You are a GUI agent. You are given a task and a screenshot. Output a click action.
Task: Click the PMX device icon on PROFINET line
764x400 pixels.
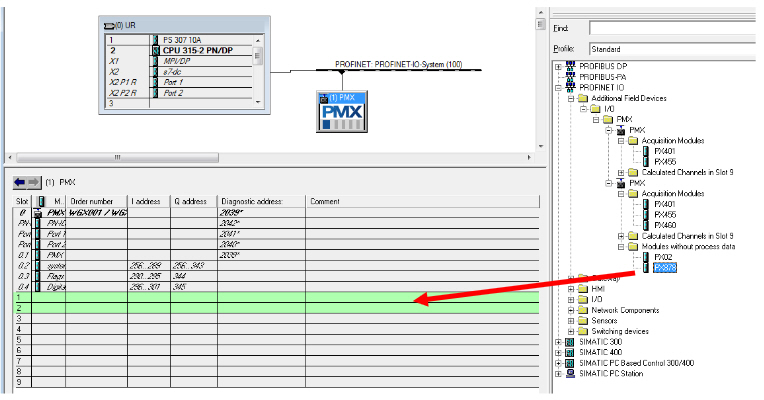[x=342, y=112]
